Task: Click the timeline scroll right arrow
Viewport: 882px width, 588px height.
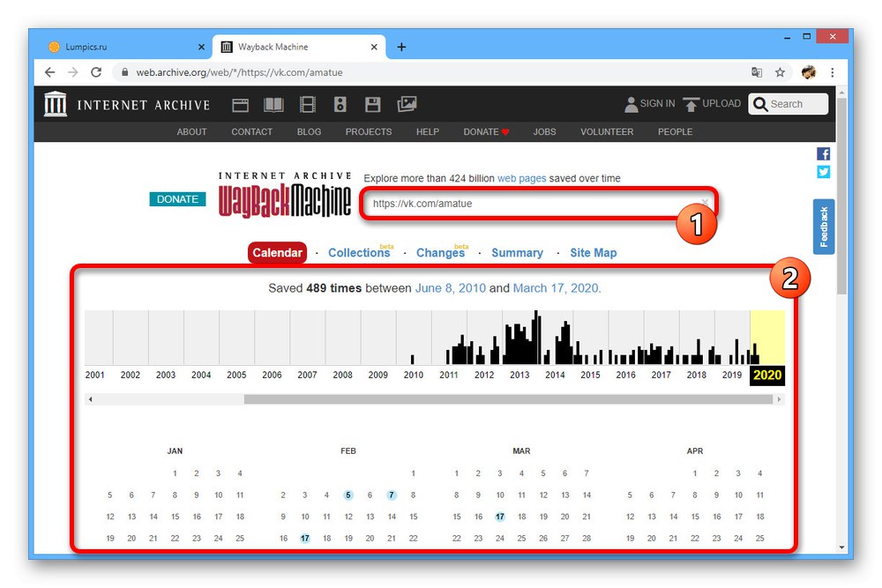Action: (x=779, y=399)
